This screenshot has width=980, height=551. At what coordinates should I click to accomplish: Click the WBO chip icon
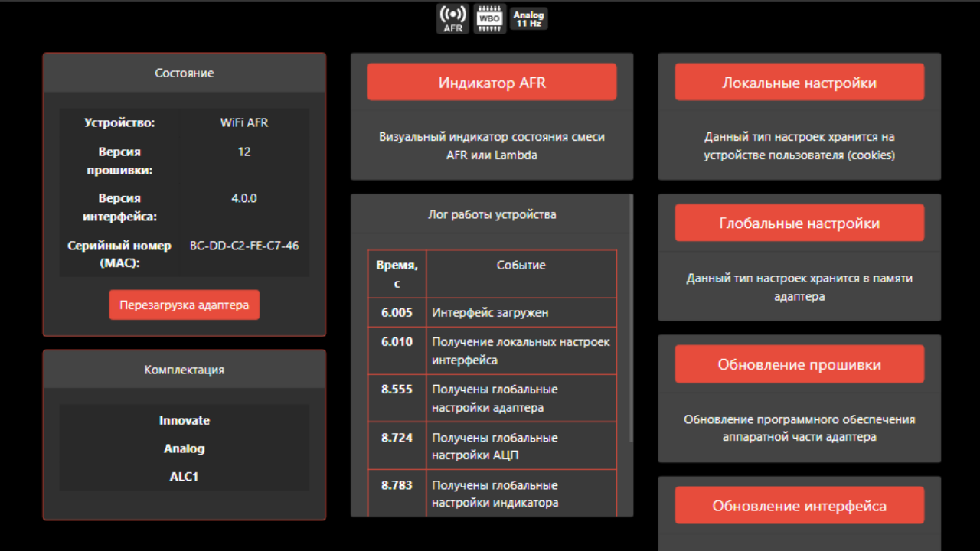[490, 18]
